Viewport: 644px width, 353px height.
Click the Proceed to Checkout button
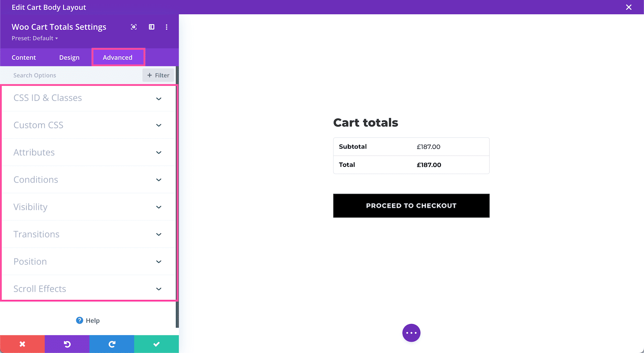point(411,205)
